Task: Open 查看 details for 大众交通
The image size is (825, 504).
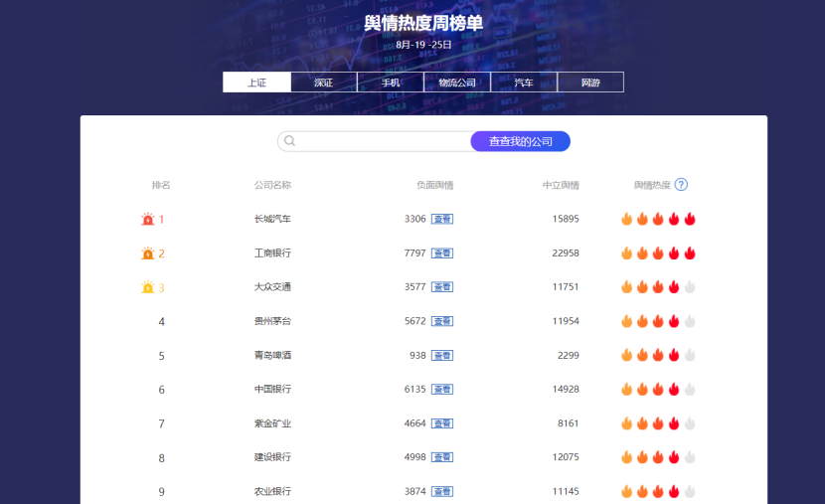Action: 442,286
